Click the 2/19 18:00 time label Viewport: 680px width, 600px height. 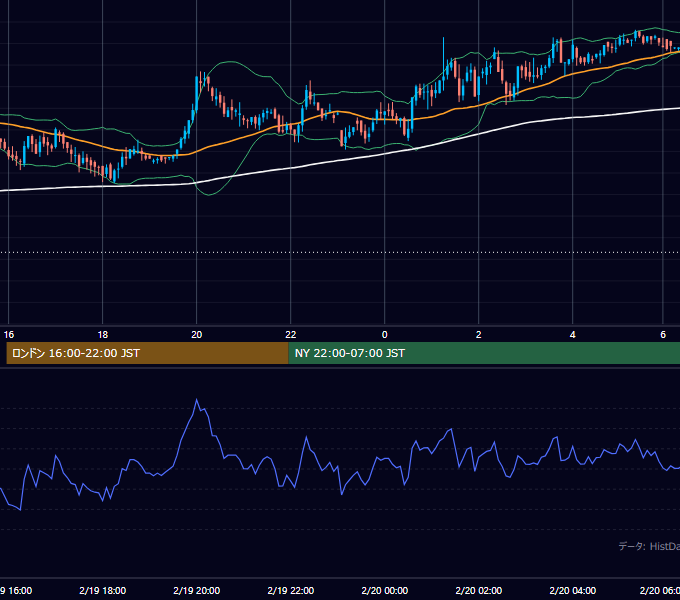point(103,590)
